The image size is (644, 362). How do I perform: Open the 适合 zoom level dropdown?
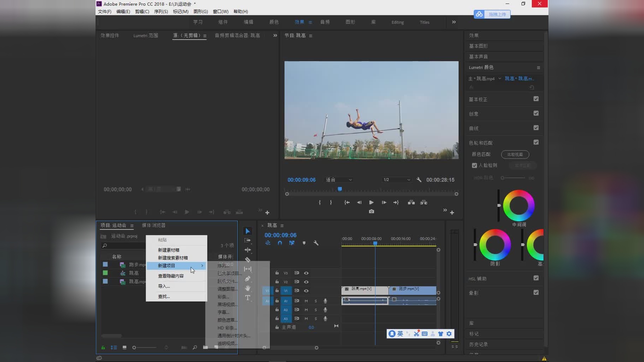click(339, 180)
